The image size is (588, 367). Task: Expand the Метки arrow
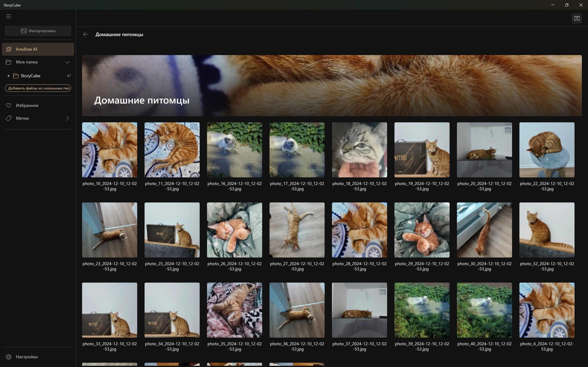pyautogui.click(x=68, y=118)
